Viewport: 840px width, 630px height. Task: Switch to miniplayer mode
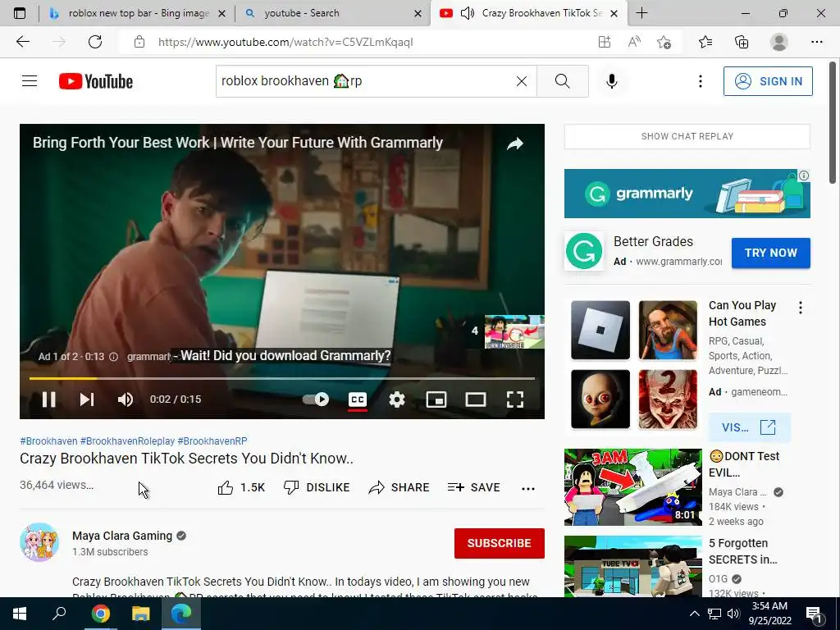pos(436,399)
